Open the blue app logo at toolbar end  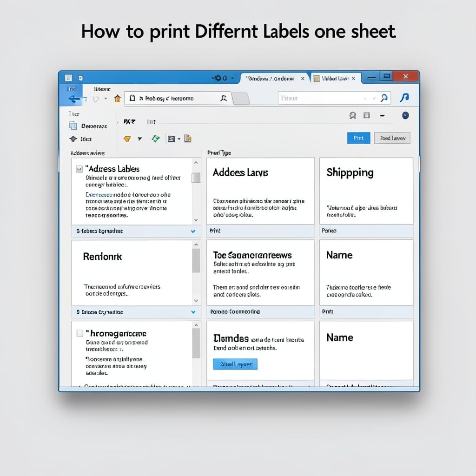[405, 98]
